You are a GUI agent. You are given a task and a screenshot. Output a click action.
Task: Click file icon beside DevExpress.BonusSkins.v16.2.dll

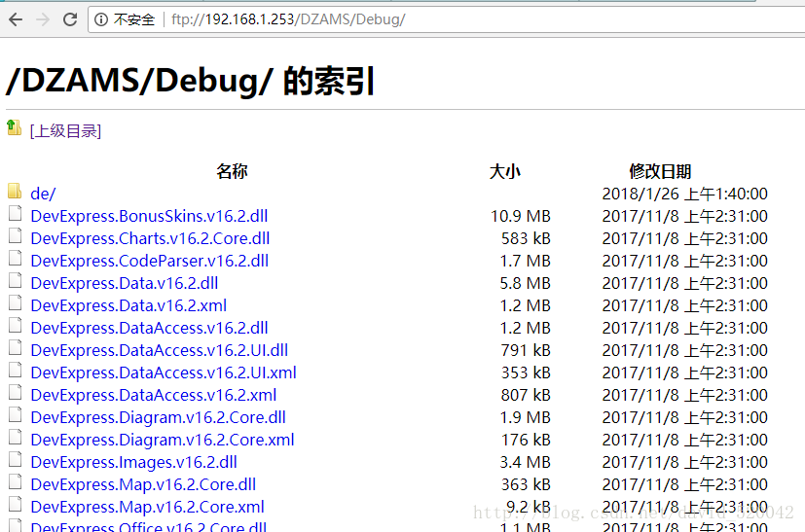pos(15,213)
